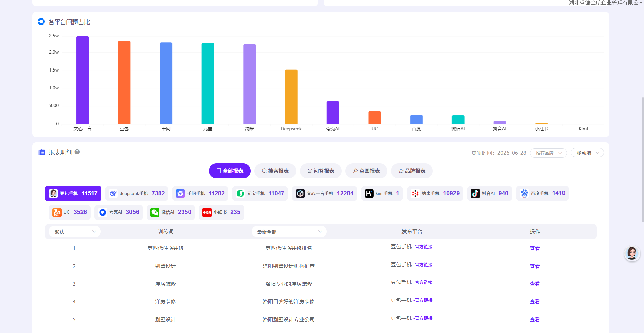Click the 千问 blue bar in chart
Image resolution: width=644 pixels, height=333 pixels.
coord(166,83)
